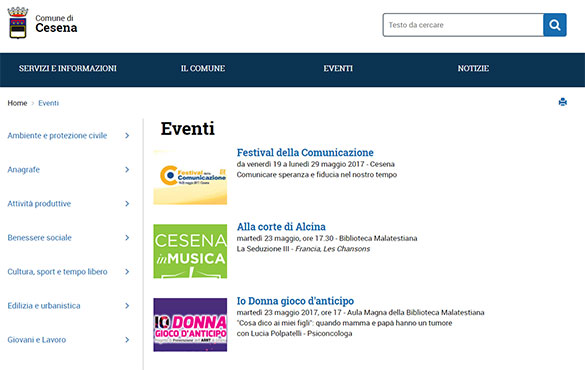Expand Attività produttive chevron arrow
The height and width of the screenshot is (370, 585).
tap(127, 204)
